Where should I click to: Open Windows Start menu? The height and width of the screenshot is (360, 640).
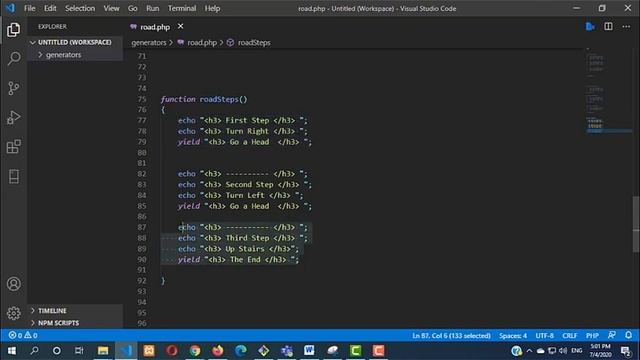11,351
